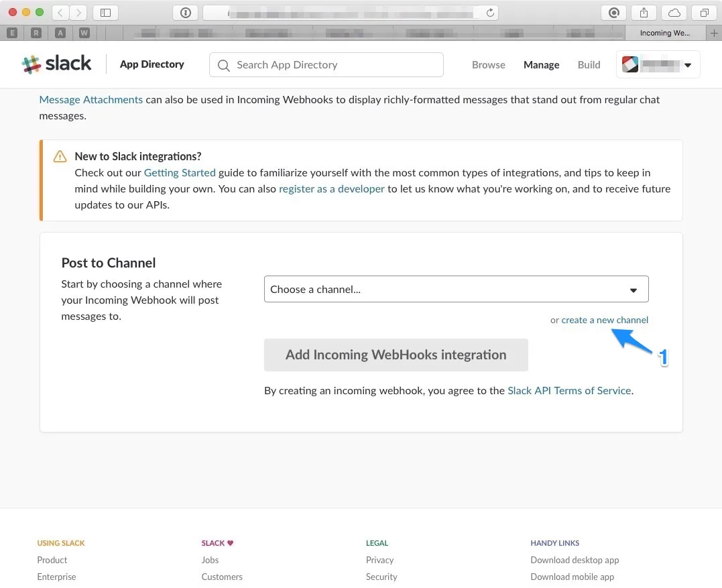Expand the workspace account dropdown
Viewport: 722px width, 588px height.
pyautogui.click(x=658, y=64)
